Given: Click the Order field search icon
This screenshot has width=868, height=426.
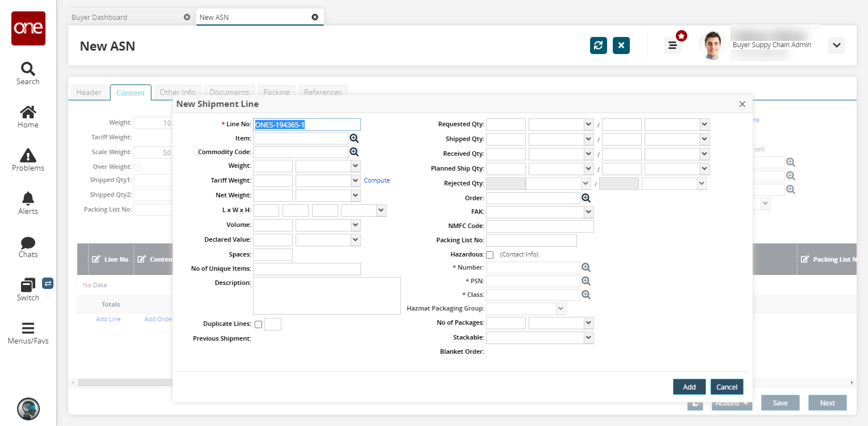Looking at the screenshot, I should tap(586, 198).
